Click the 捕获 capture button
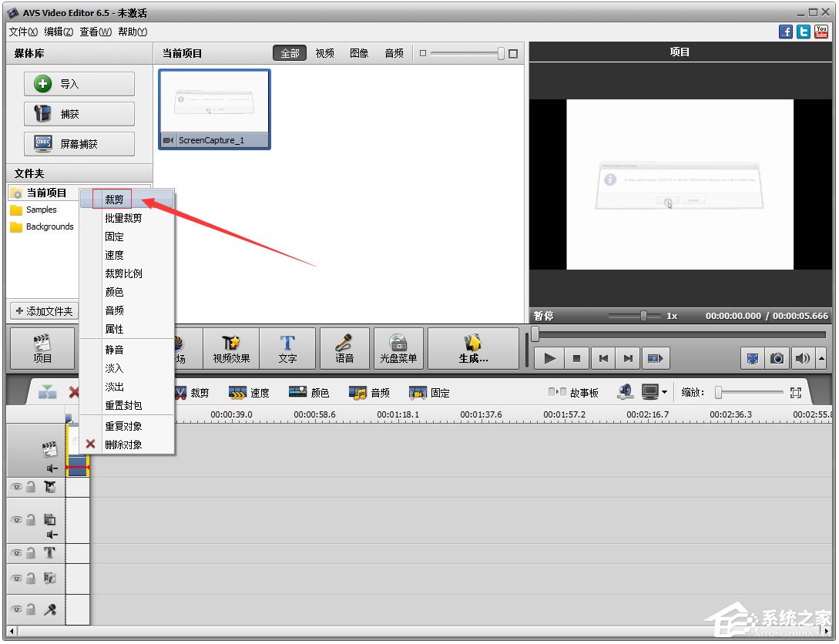Viewport: 839px width, 644px height. click(79, 114)
